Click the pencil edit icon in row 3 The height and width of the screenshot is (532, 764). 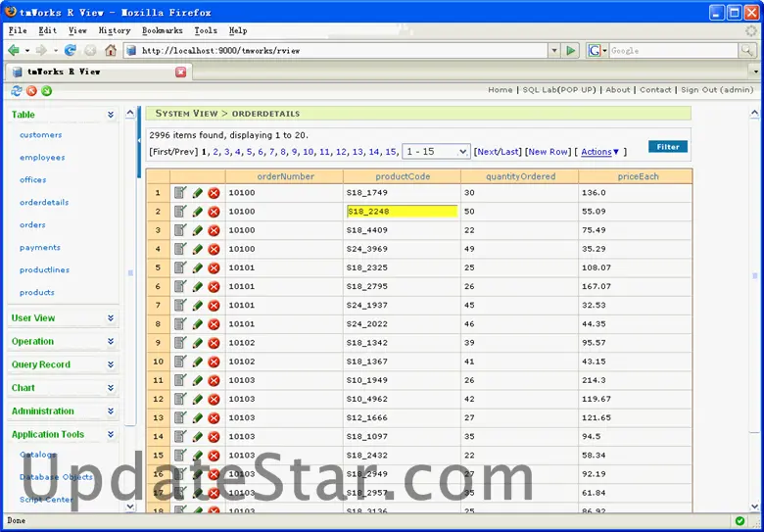(198, 230)
